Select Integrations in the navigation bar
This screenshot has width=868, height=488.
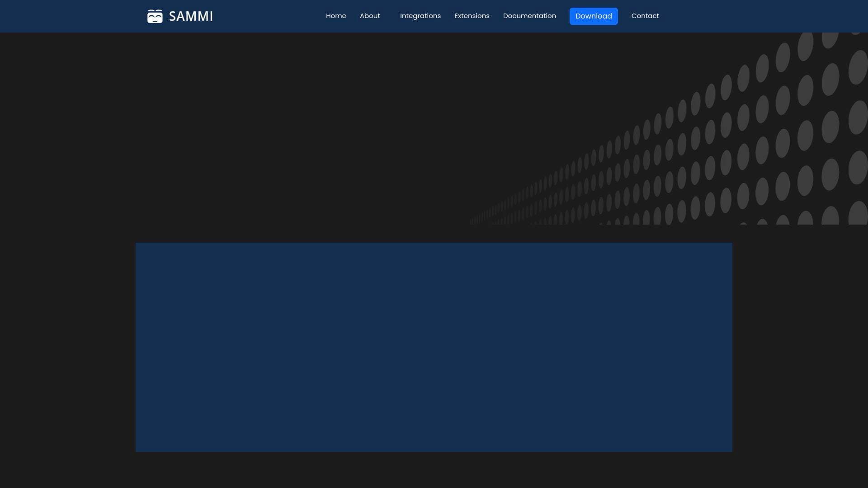(x=420, y=16)
